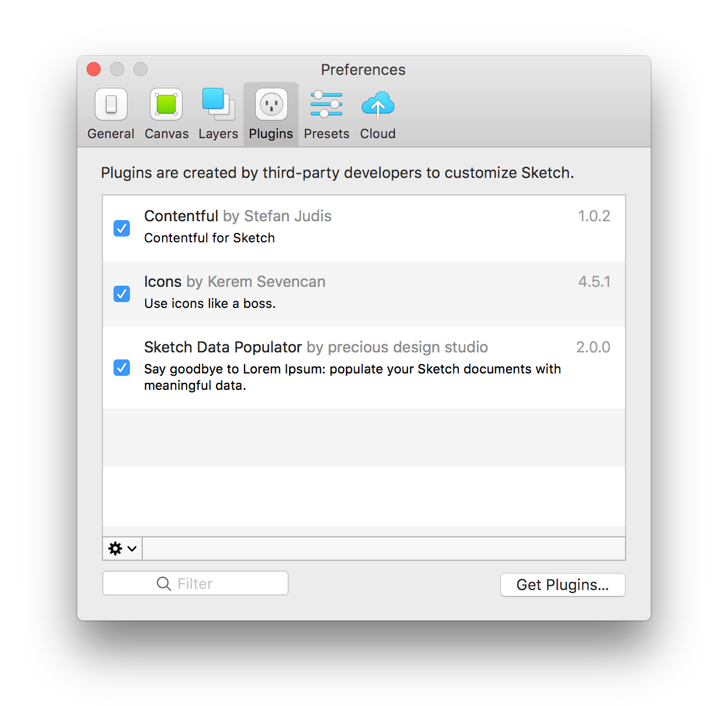728x706 pixels.
Task: Open the Presets preferences pane
Action: [x=327, y=114]
